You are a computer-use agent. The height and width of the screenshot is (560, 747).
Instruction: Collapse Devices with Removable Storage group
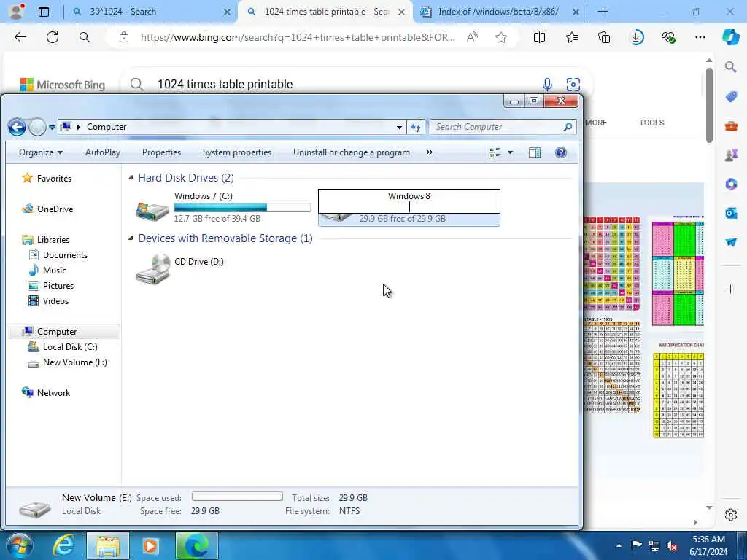coord(131,238)
